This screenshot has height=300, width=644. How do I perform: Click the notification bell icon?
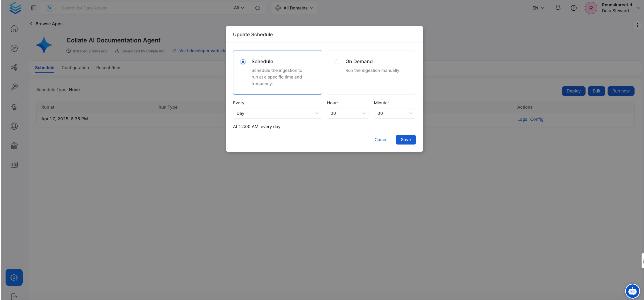(x=558, y=8)
